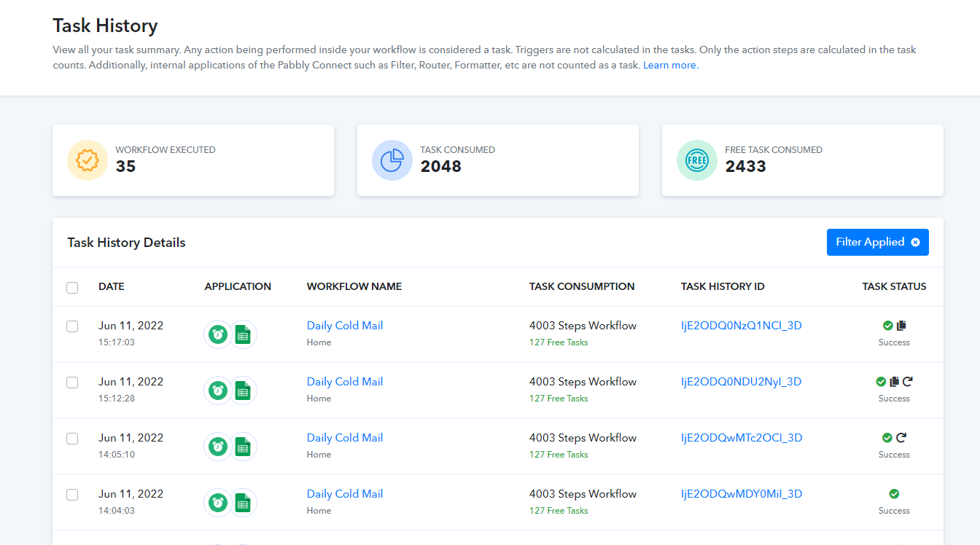Open task history ID IjE2ODQwMTc2OCI_3D
Screen dimensions: 980x545
(742, 438)
